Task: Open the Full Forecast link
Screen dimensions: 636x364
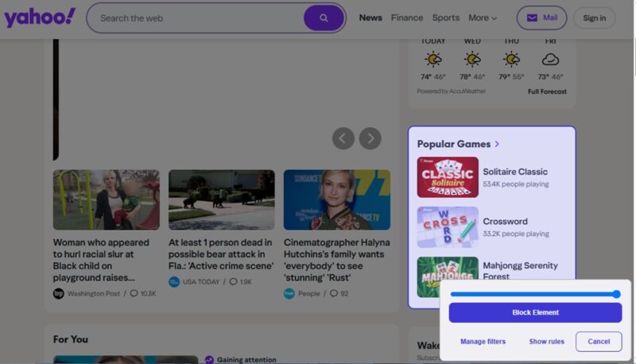Action: tap(547, 91)
